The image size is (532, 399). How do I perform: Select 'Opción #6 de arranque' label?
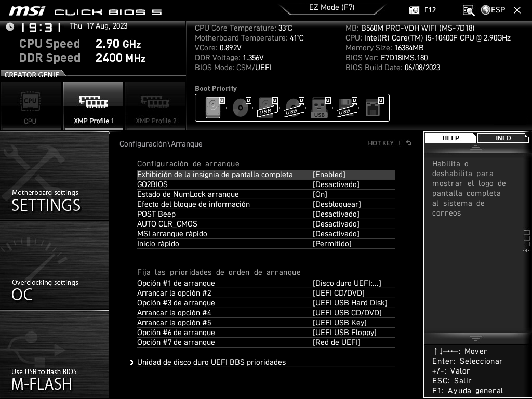pyautogui.click(x=176, y=332)
